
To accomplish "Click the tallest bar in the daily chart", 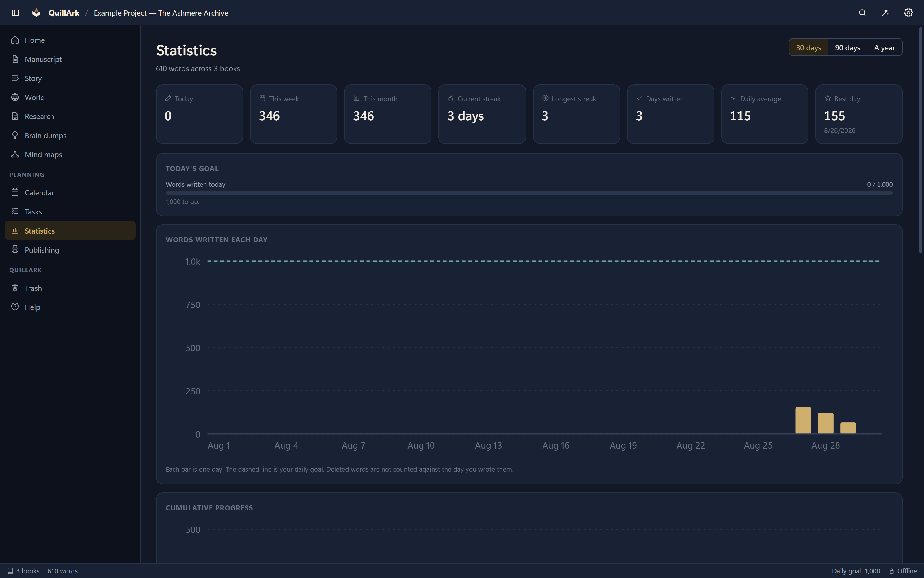I will (x=803, y=420).
